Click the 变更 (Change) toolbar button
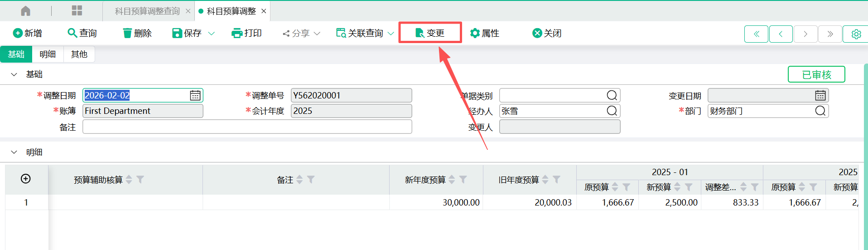The height and width of the screenshot is (250, 868). pyautogui.click(x=430, y=33)
